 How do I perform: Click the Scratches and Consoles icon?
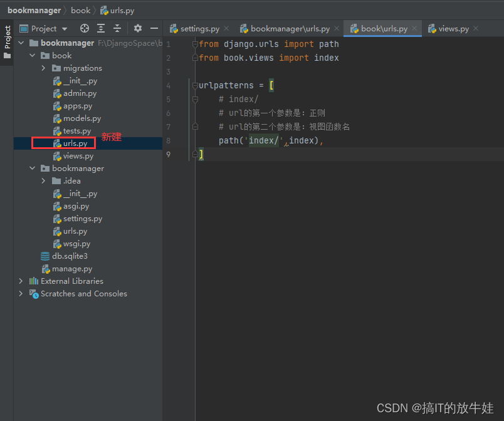(x=34, y=294)
